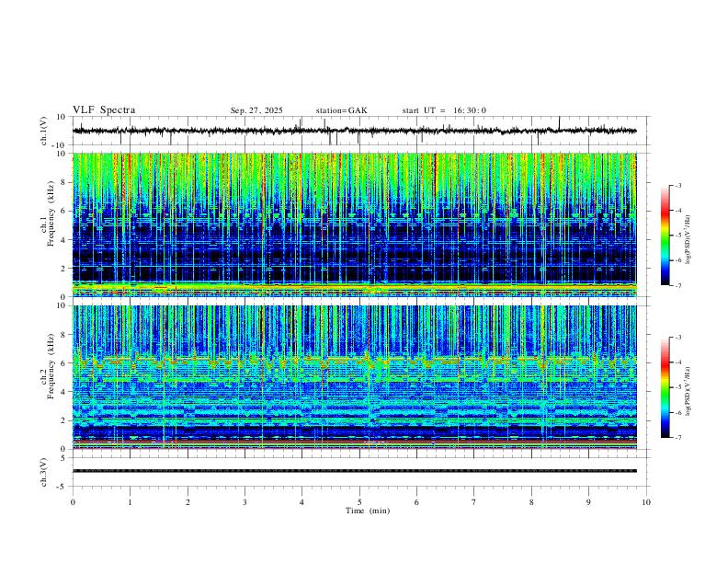This screenshot has height=563, width=728.
Task: Click time axis tick label '0'
Action: 73,502
